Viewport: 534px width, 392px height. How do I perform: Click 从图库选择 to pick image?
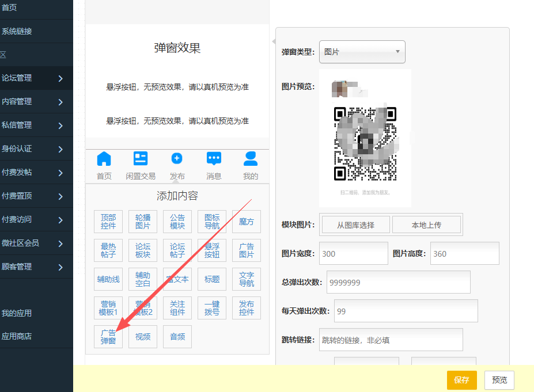pos(356,225)
